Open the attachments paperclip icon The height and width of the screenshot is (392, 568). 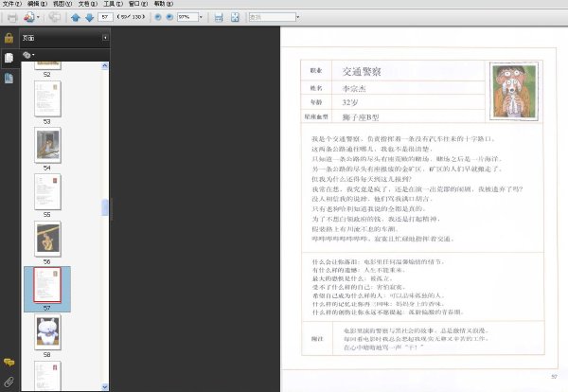(9, 382)
